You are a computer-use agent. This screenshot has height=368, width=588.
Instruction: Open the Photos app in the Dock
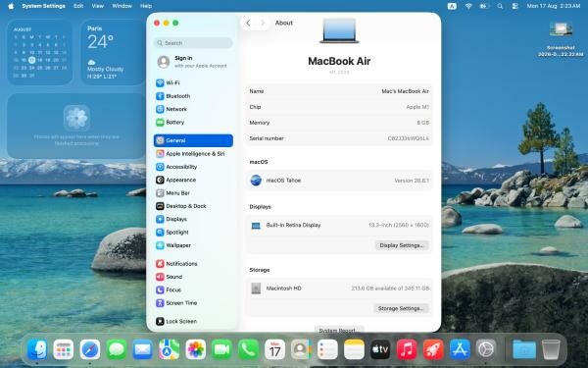pos(196,349)
